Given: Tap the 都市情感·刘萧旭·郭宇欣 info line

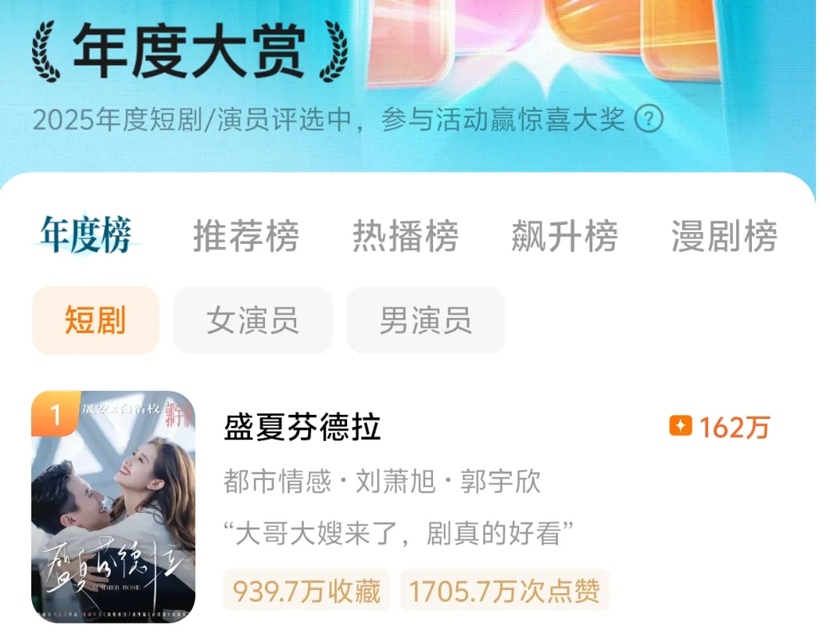Looking at the screenshot, I should (381, 481).
